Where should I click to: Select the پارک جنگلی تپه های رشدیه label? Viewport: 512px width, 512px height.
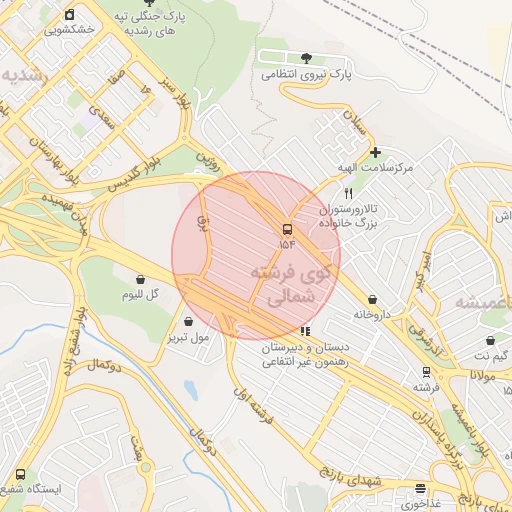(x=150, y=23)
